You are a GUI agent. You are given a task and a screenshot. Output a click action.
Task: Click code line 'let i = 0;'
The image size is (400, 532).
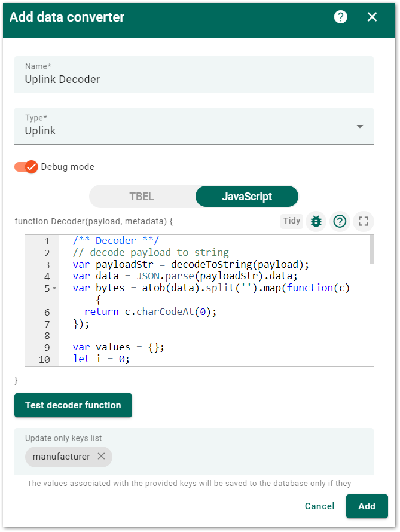tap(101, 359)
